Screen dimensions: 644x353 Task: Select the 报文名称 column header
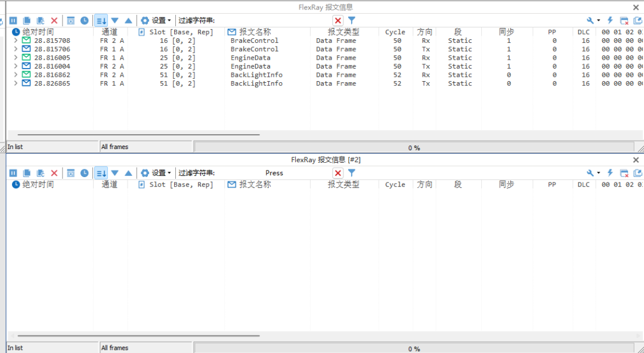(256, 32)
